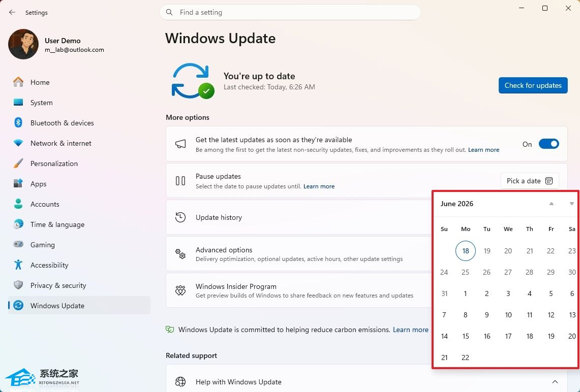This screenshot has width=580, height=392.
Task: Select Personalization in the sidebar
Action: pyautogui.click(x=79, y=164)
